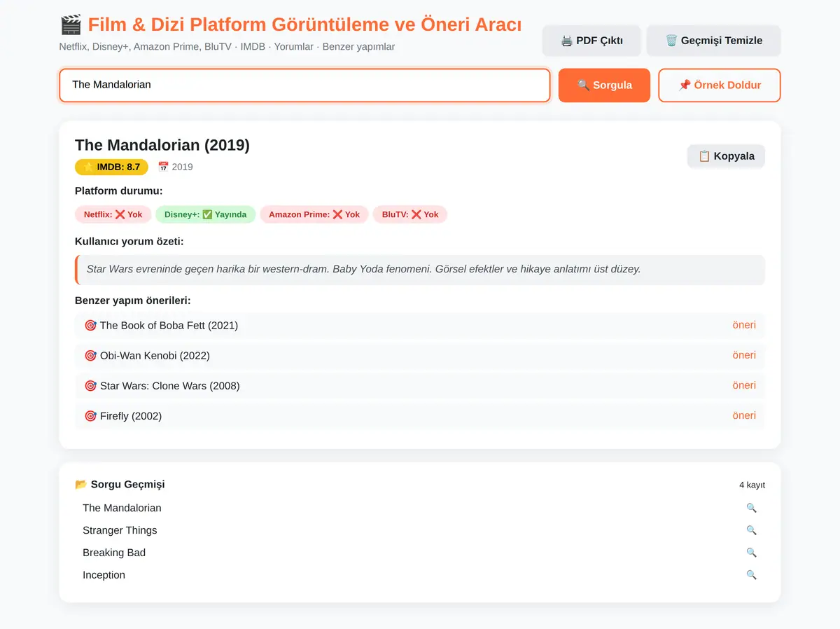Click the Netflix: Yok platform badge
Screen dimensions: 840x629
[113, 214]
